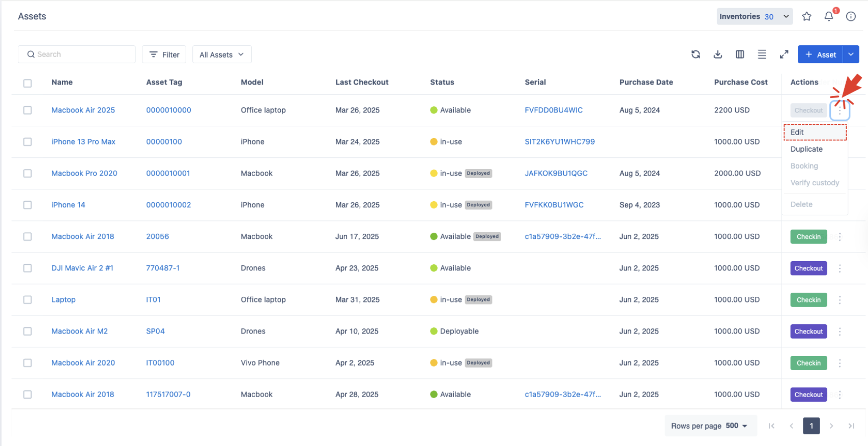868x446 pixels.
Task: Click the star favorites icon
Action: (x=806, y=17)
